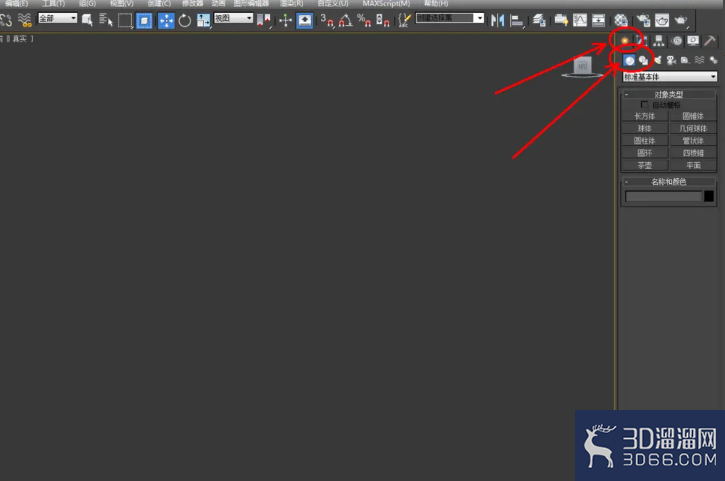Collapse the 对象类型 rollout
Image resolution: width=725 pixels, height=481 pixels.
pyautogui.click(x=669, y=94)
